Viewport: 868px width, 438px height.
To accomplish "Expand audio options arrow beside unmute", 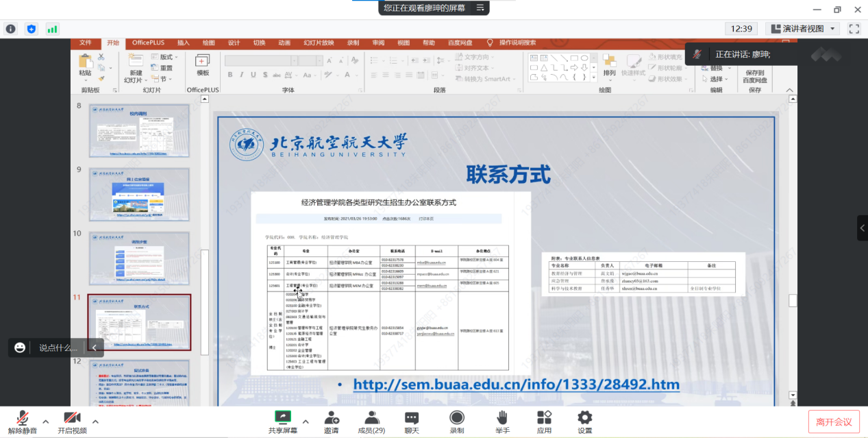I will click(46, 422).
